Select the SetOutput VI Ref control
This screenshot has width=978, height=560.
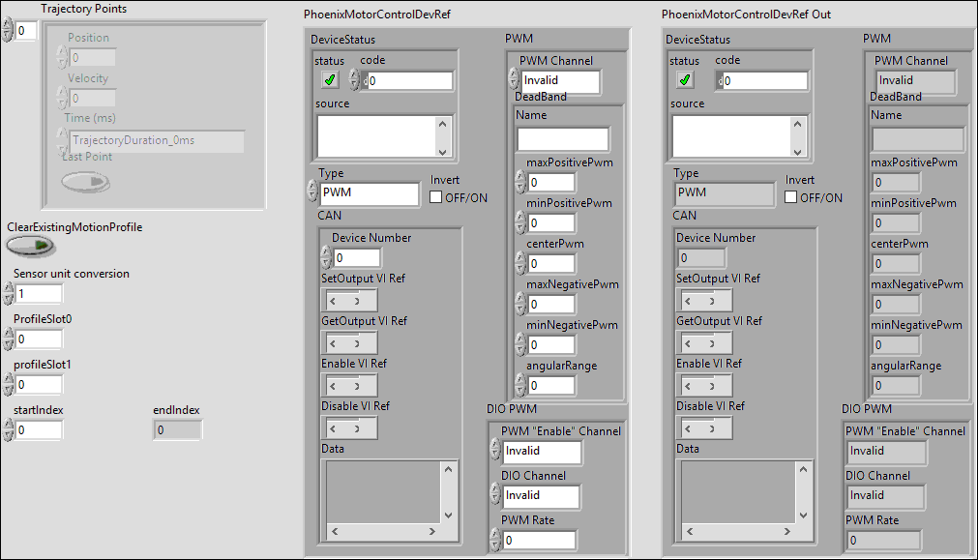348,300
